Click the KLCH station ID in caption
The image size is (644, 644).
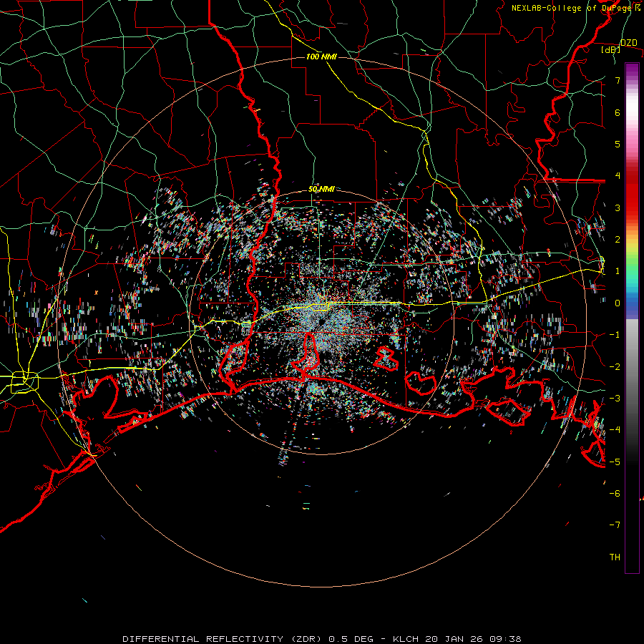click(x=406, y=639)
